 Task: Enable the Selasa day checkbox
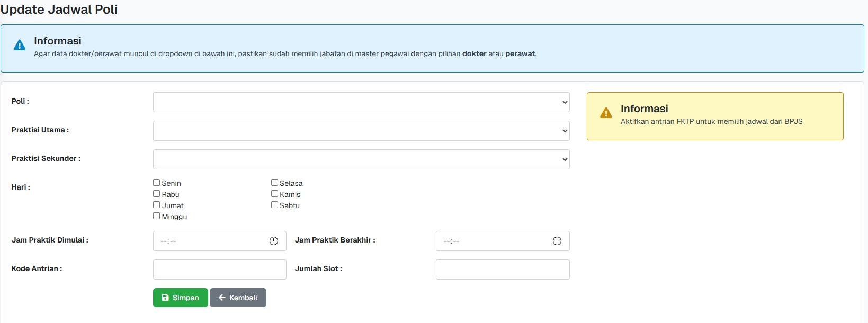[x=274, y=183]
